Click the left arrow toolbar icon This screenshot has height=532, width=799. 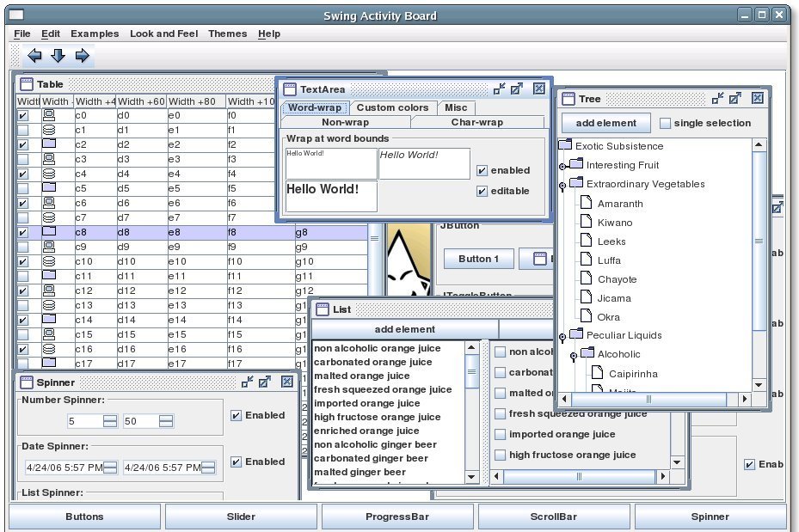34,56
